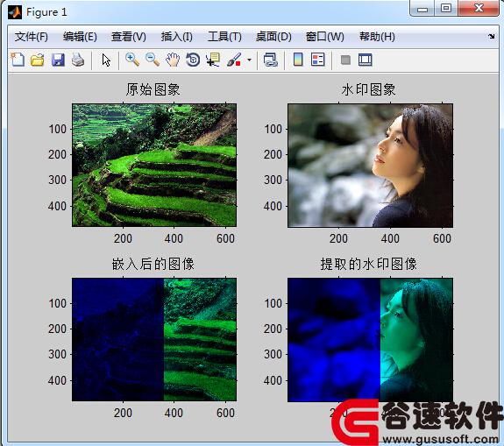Dock the figure using the corner arrow
Image resolution: width=504 pixels, height=446 pixels.
pyautogui.click(x=491, y=36)
